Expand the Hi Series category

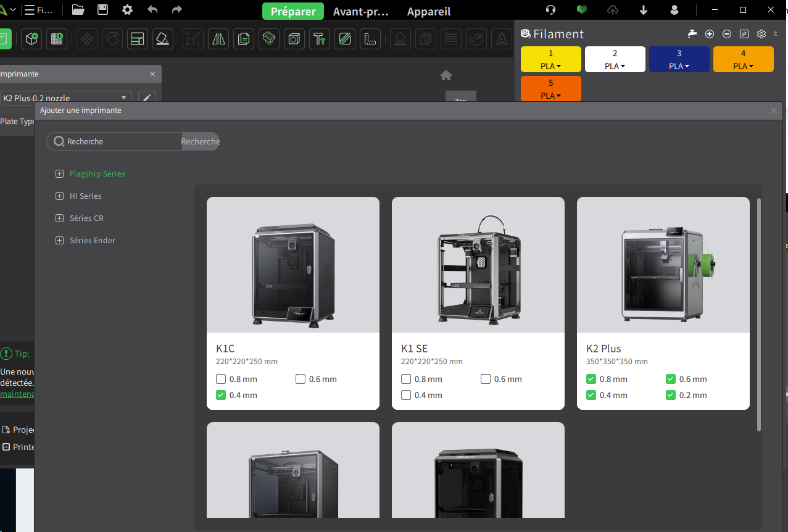pyautogui.click(x=59, y=196)
